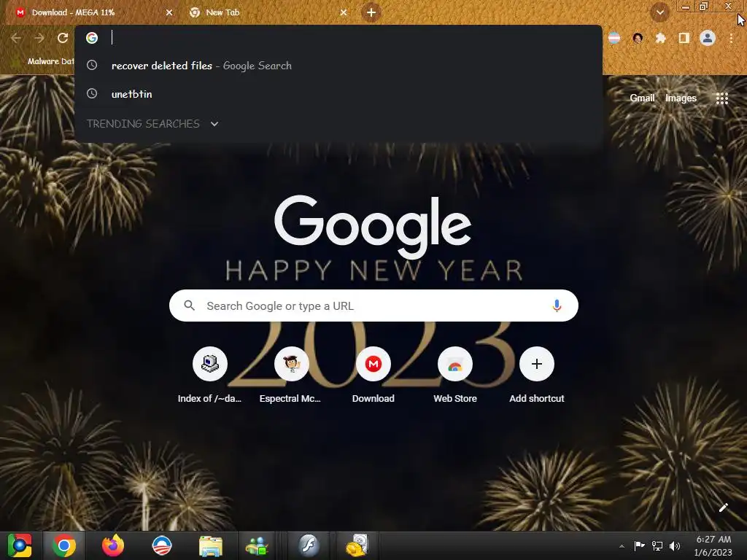This screenshot has width=747, height=560.
Task: Click the avatar face extension icon
Action: 638,38
